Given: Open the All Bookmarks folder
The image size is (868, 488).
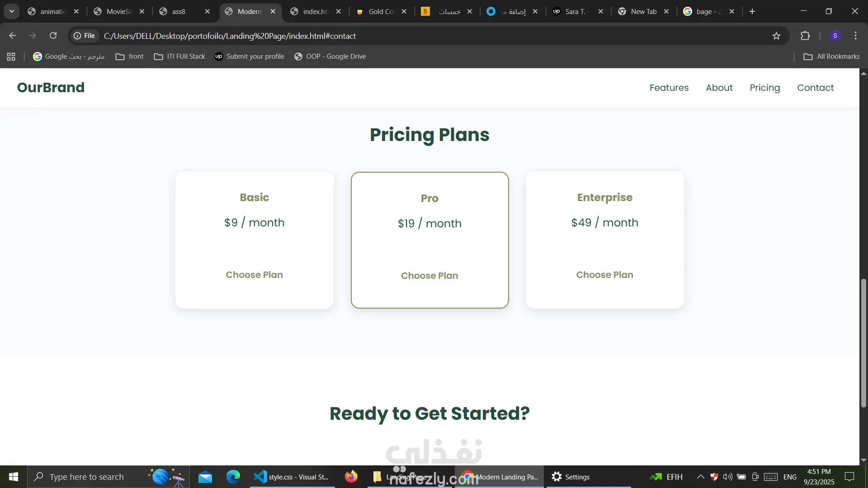Looking at the screenshot, I should [x=831, y=56].
